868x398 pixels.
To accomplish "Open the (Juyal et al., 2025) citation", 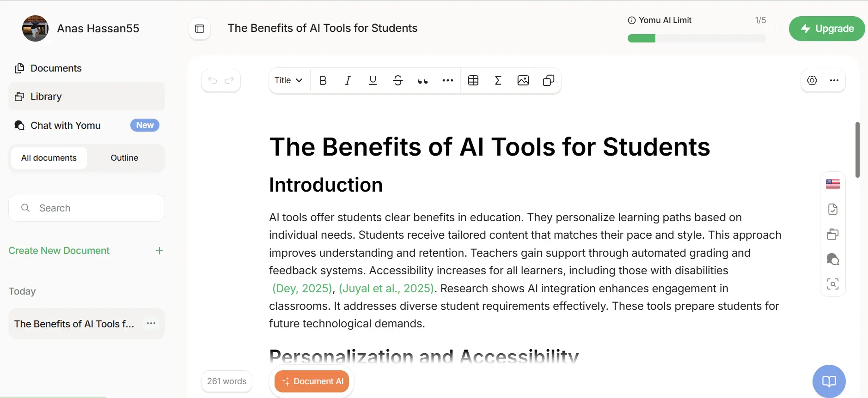I will [x=386, y=289].
